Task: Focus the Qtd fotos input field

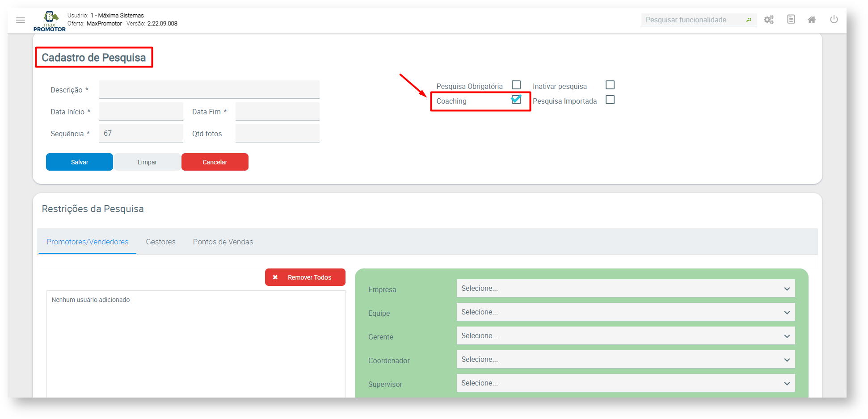Action: [278, 133]
